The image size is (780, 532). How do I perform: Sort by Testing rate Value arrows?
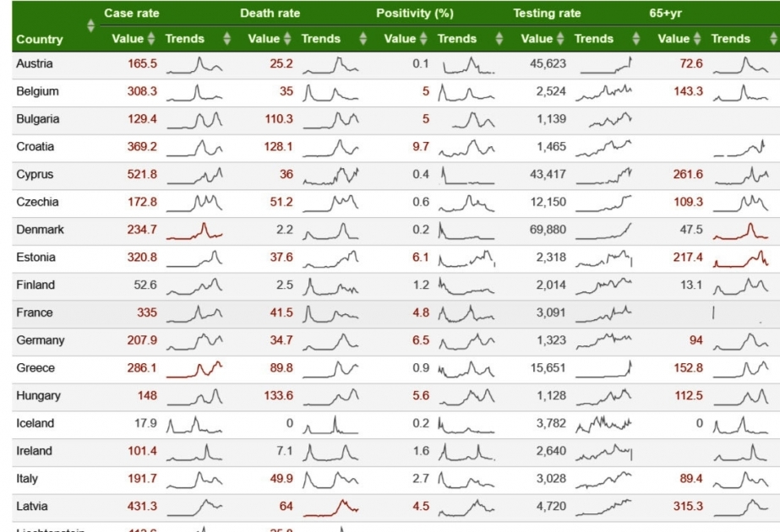(x=560, y=39)
